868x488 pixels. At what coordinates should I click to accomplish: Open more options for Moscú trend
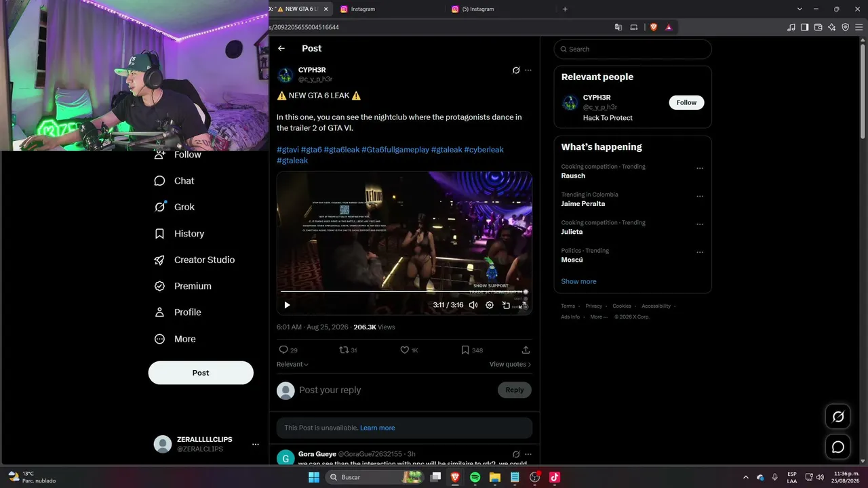pos(700,253)
